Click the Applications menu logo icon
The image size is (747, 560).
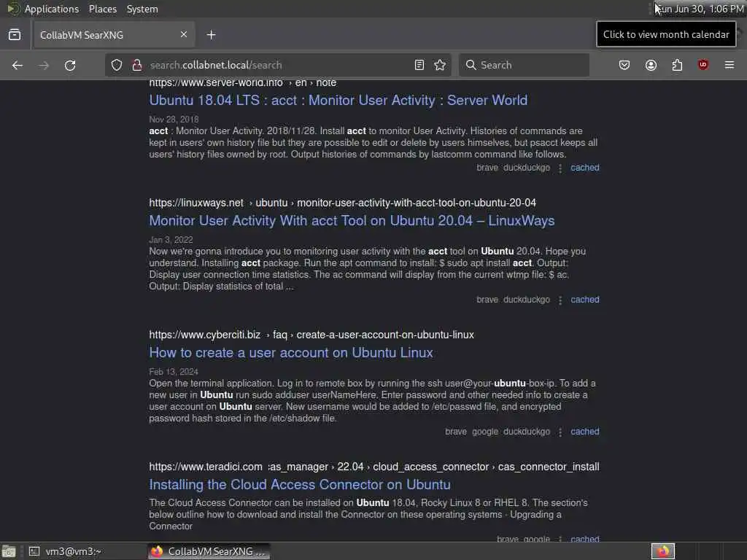pos(13,9)
